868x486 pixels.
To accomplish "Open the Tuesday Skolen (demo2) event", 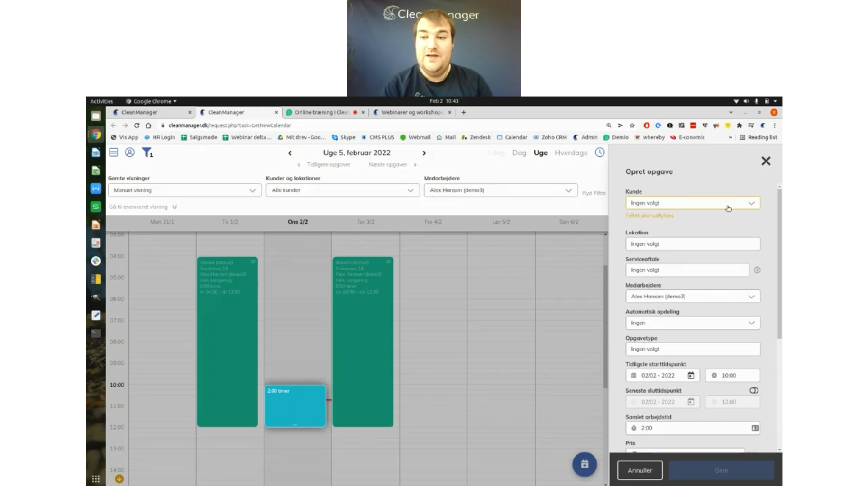I will tap(228, 342).
